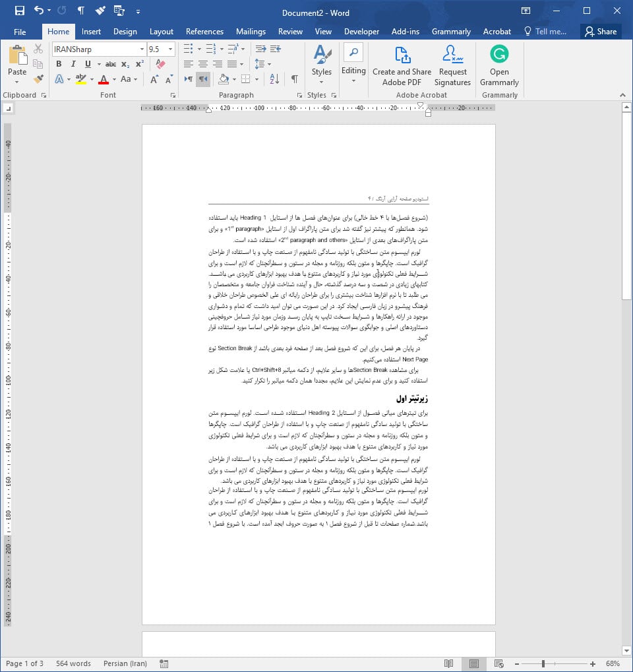
Task: Toggle center paragraph alignment
Action: click(204, 63)
